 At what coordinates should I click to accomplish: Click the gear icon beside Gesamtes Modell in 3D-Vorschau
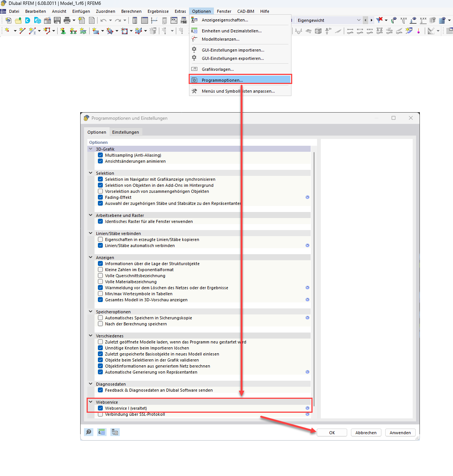307,300
